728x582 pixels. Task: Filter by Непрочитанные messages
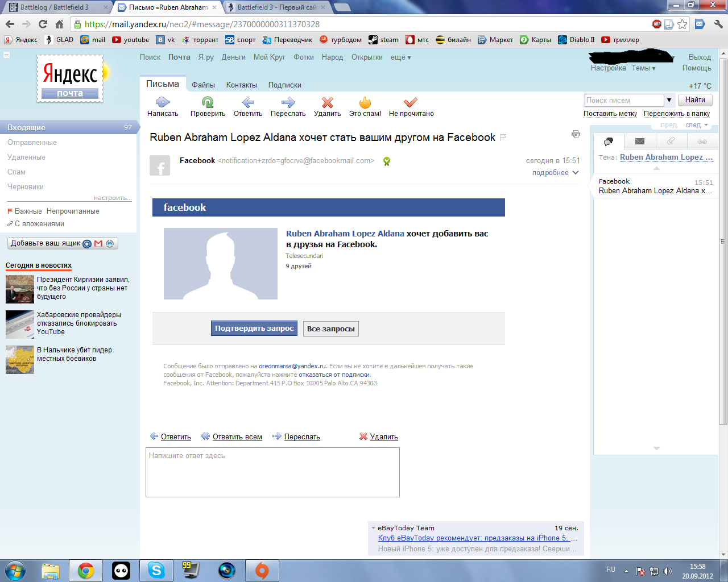tap(73, 211)
